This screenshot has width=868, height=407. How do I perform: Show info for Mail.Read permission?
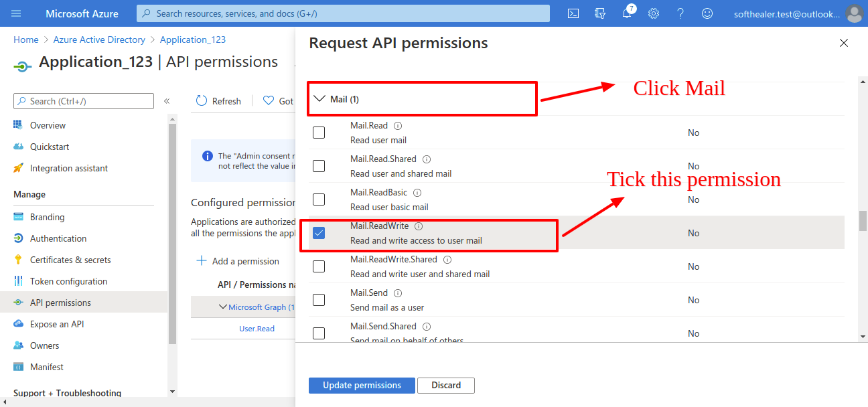(398, 126)
